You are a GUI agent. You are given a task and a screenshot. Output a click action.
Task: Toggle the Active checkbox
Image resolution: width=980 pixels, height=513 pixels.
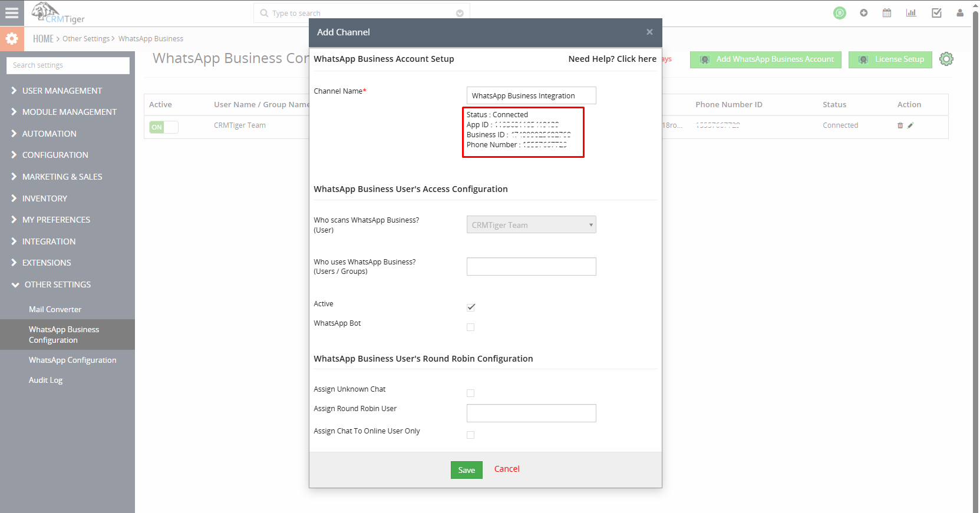(471, 307)
